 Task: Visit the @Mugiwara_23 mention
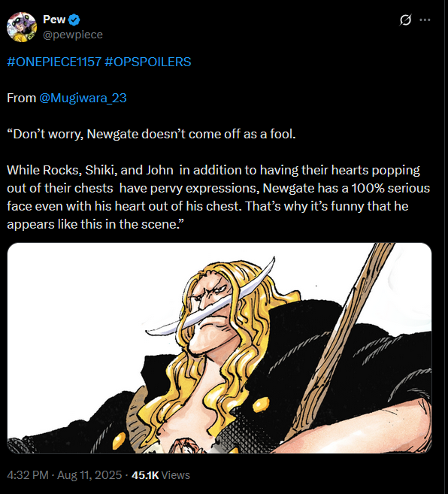click(83, 98)
